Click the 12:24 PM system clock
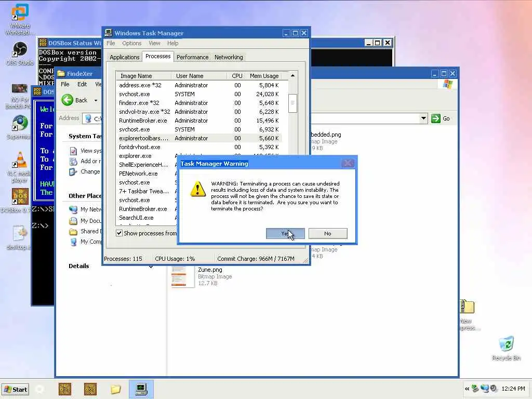This screenshot has width=532, height=399. pos(513,389)
